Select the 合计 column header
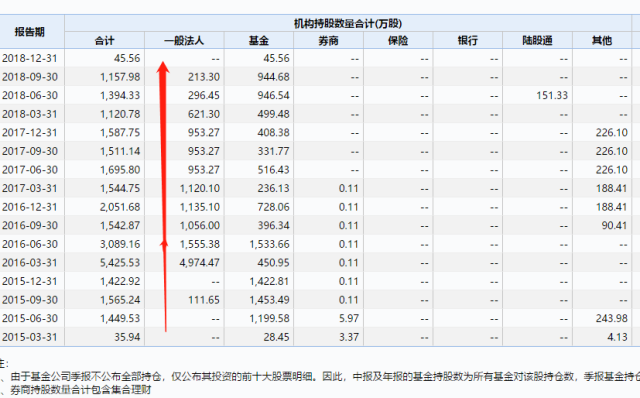Image resolution: width=640 pixels, height=398 pixels. coord(104,40)
